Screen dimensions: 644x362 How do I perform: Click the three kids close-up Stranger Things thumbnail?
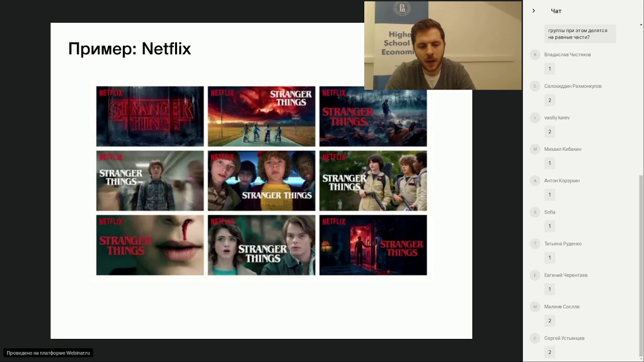262,180
